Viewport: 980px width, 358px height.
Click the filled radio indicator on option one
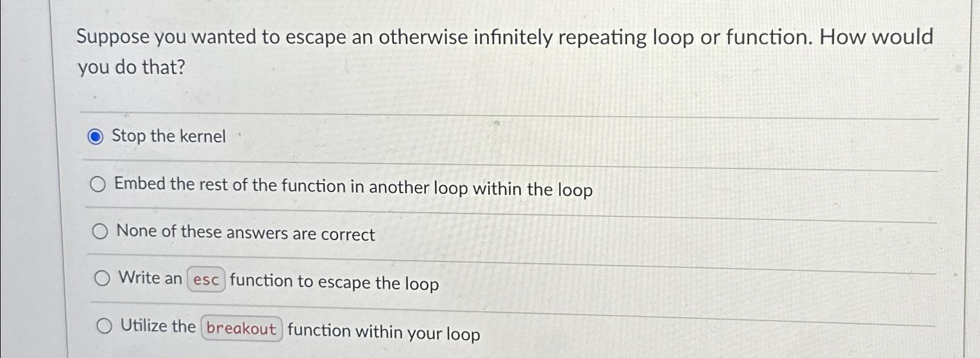pos(97,137)
